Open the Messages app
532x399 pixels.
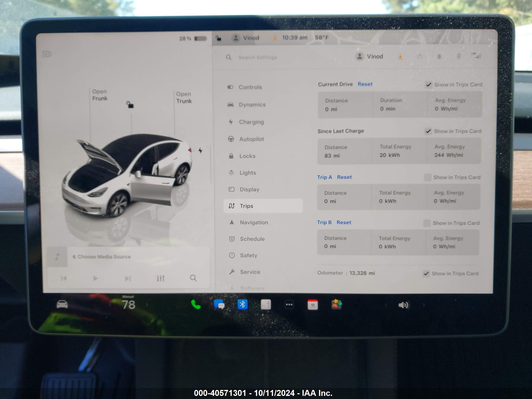pyautogui.click(x=219, y=304)
